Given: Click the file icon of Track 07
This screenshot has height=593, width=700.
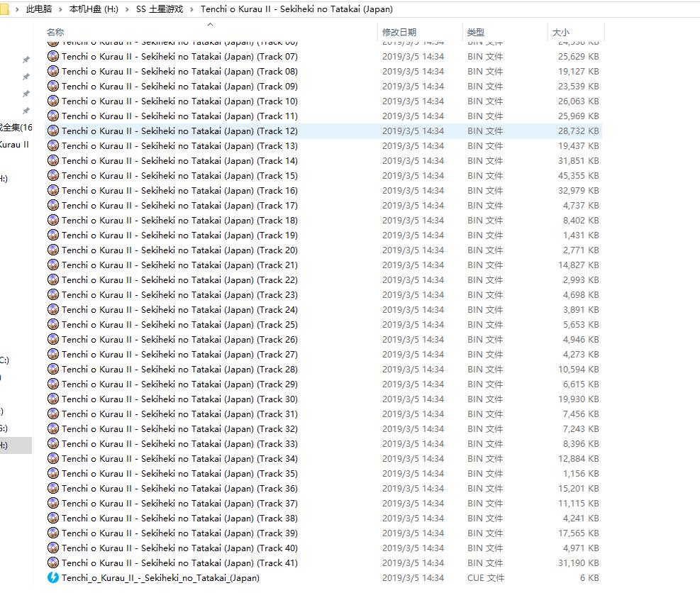Looking at the screenshot, I should pos(53,56).
